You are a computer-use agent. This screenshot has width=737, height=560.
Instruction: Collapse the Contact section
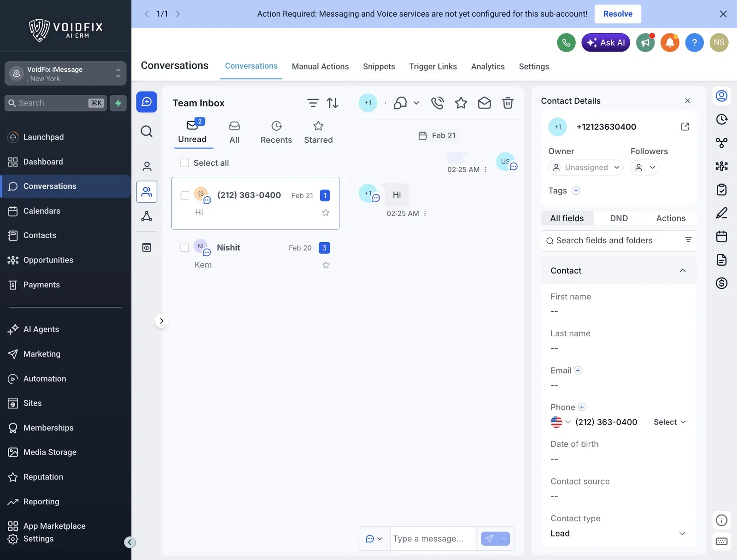[683, 271]
